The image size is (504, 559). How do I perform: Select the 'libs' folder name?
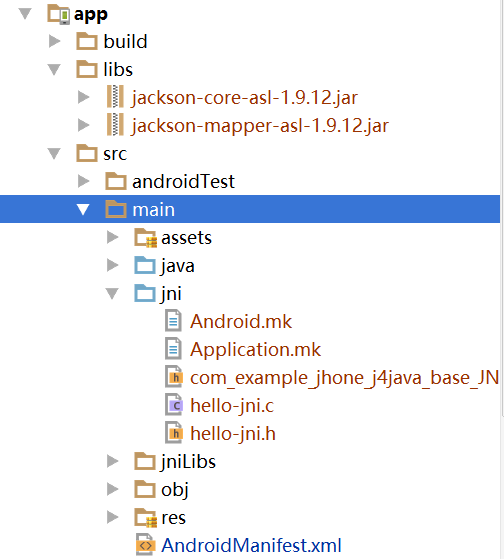[118, 69]
